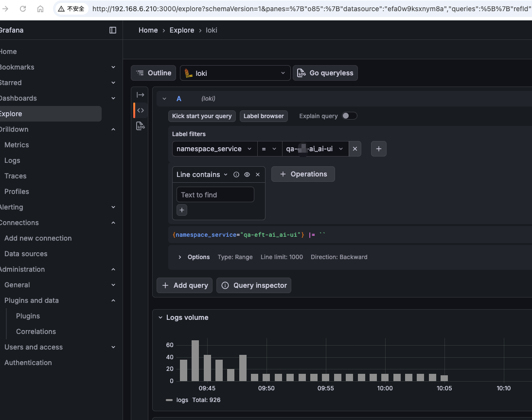The height and width of the screenshot is (420, 532).
Task: Click the Query inspector button
Action: click(254, 285)
